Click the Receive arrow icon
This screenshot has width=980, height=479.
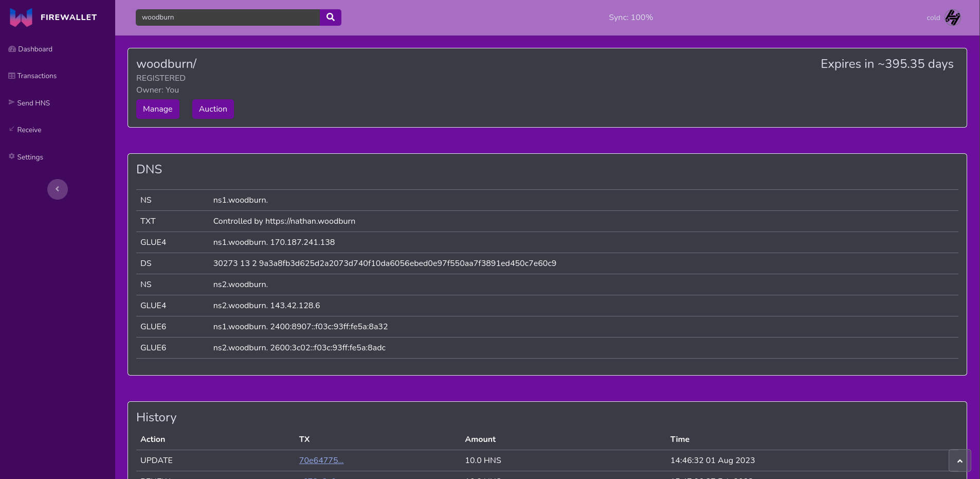point(11,129)
